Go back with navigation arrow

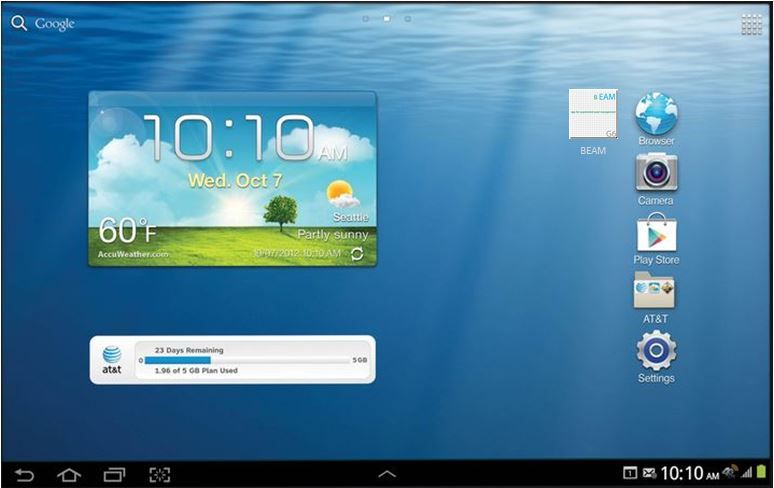pos(24,475)
